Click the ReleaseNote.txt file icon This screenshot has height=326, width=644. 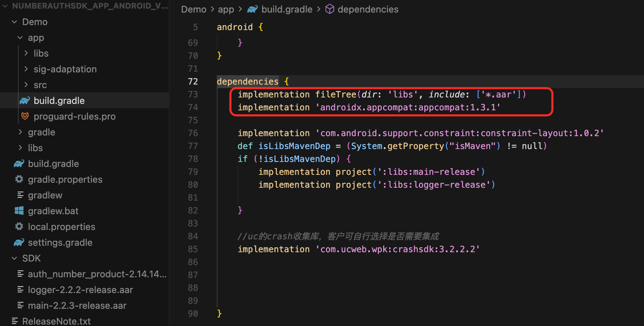(15, 321)
